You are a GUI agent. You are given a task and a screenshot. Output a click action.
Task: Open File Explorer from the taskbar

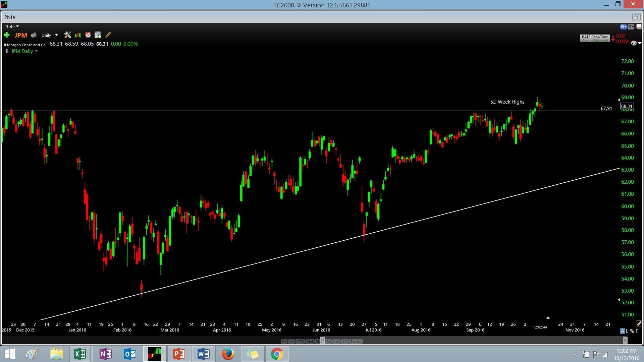click(57, 354)
